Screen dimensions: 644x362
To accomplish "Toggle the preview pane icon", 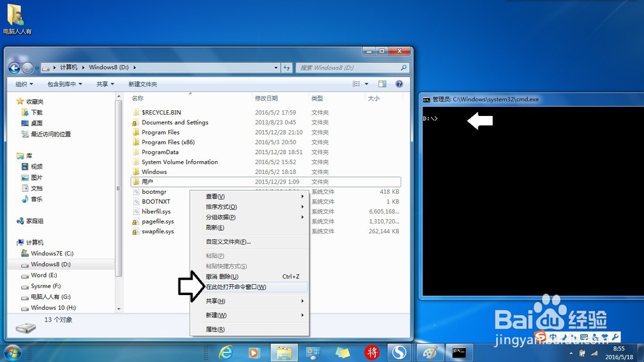I will pyautogui.click(x=382, y=84).
